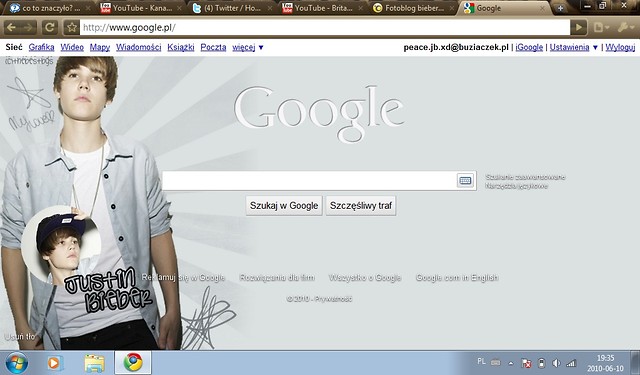The image size is (640, 375).
Task: Click the Go arrow next to the address bar
Action: tap(579, 27)
